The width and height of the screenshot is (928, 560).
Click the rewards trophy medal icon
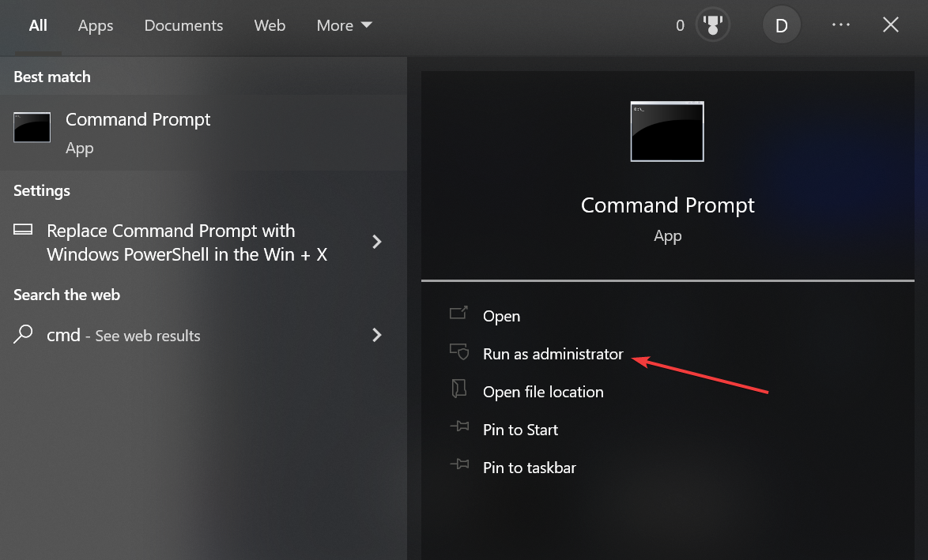(x=712, y=25)
